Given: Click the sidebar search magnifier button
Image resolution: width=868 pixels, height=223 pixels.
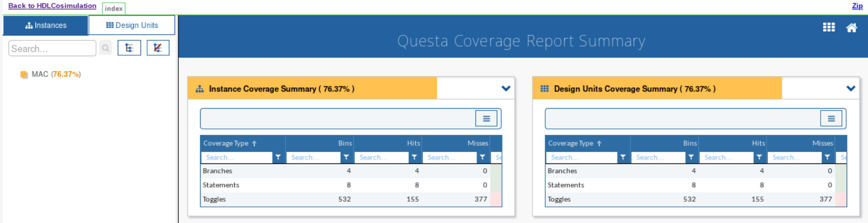Looking at the screenshot, I should coord(105,48).
